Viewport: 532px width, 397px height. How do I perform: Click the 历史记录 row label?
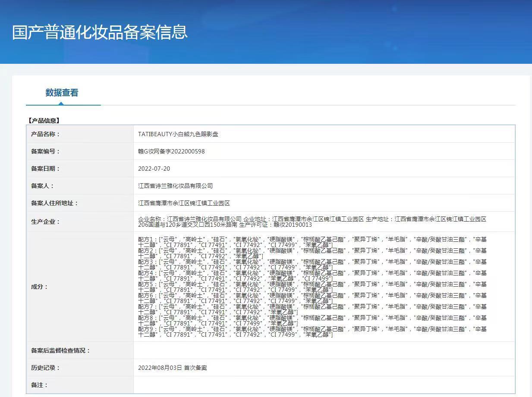point(45,368)
